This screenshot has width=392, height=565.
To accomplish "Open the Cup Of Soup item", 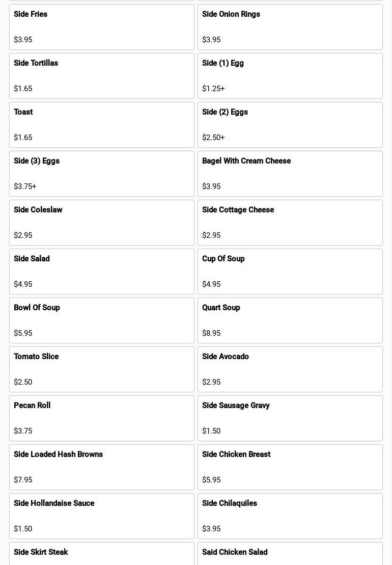I will pyautogui.click(x=290, y=272).
